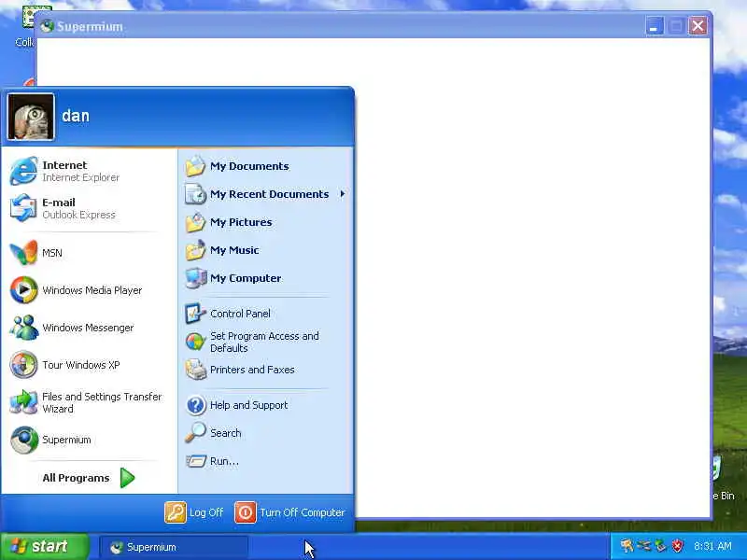Click the taskbar clock showing 8:31 AM
Viewport: 747px width, 560px height.
click(712, 546)
